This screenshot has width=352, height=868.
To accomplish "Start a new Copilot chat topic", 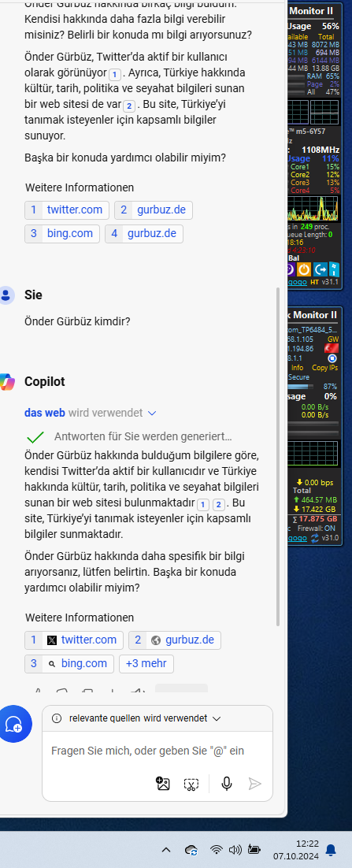I will (x=13, y=723).
